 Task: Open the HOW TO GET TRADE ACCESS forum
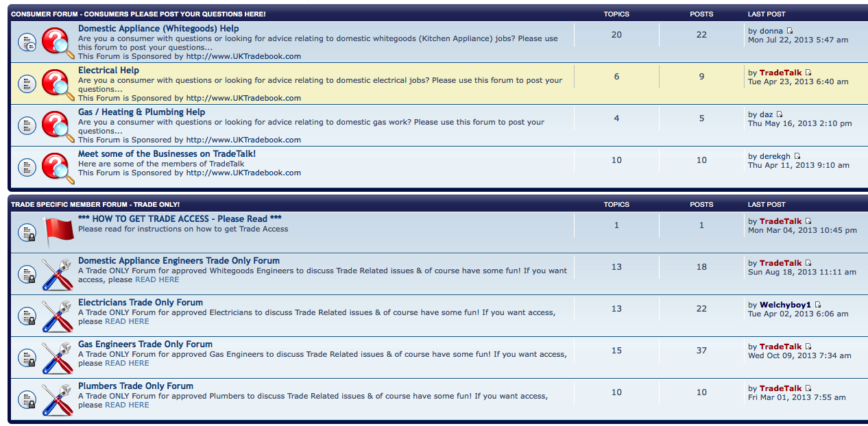coord(180,219)
